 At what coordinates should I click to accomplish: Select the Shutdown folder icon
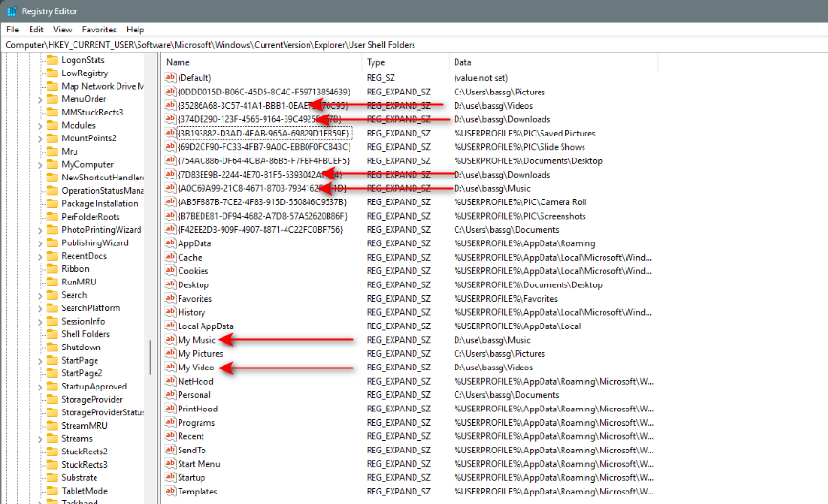click(53, 346)
